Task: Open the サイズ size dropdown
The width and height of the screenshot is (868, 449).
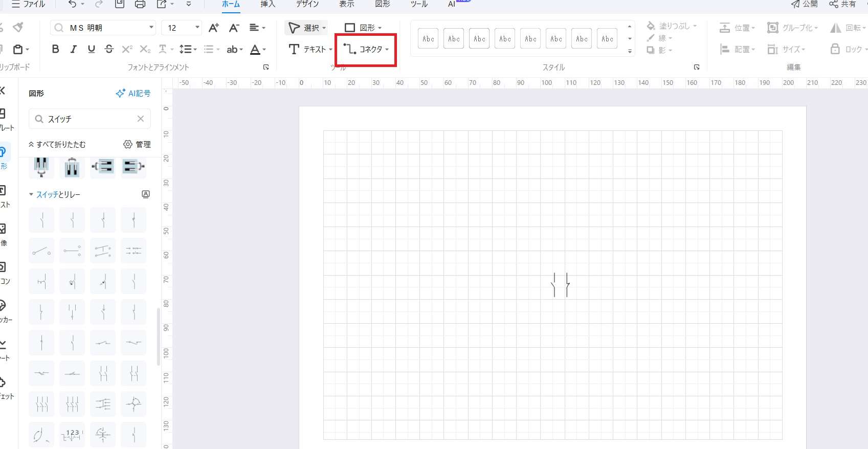Action: click(786, 49)
